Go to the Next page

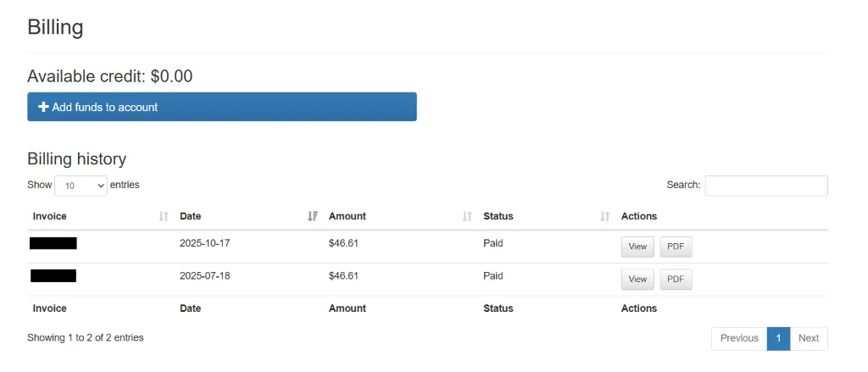tap(809, 338)
